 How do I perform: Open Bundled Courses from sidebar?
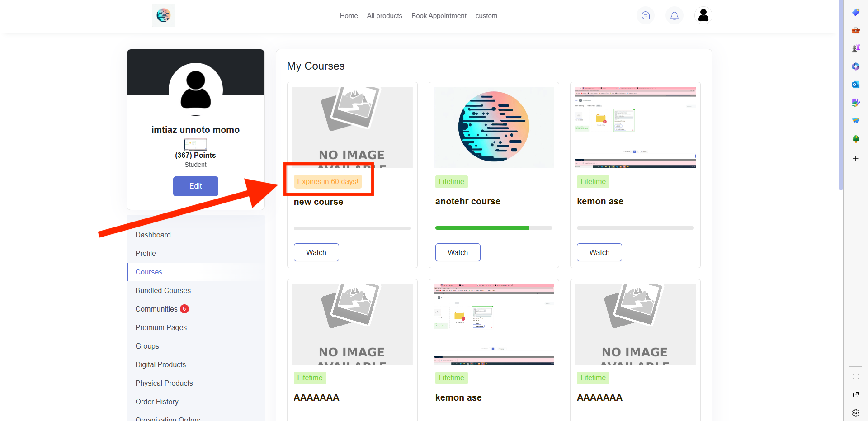(163, 290)
